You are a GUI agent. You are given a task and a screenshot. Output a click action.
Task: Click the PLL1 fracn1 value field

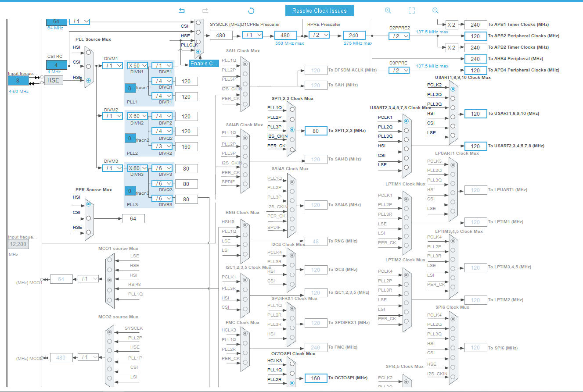coord(130,88)
